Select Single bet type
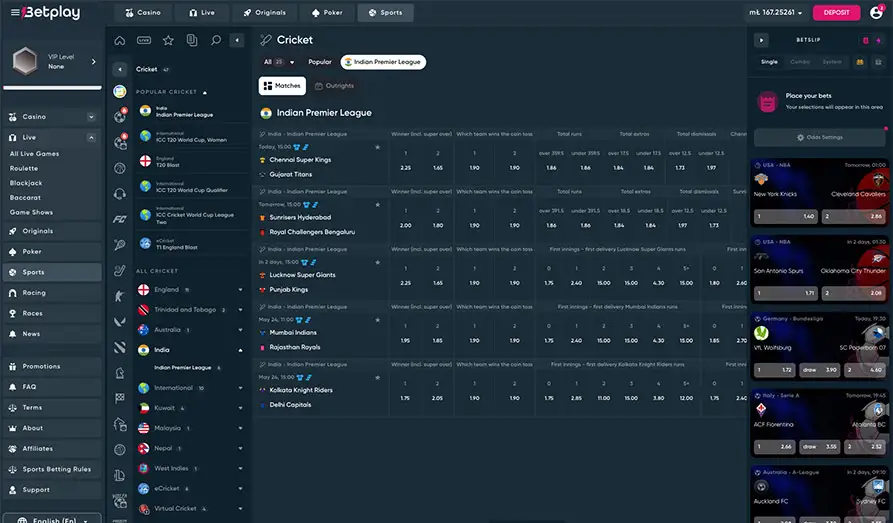Screen dimensions: 893x523 point(769,62)
